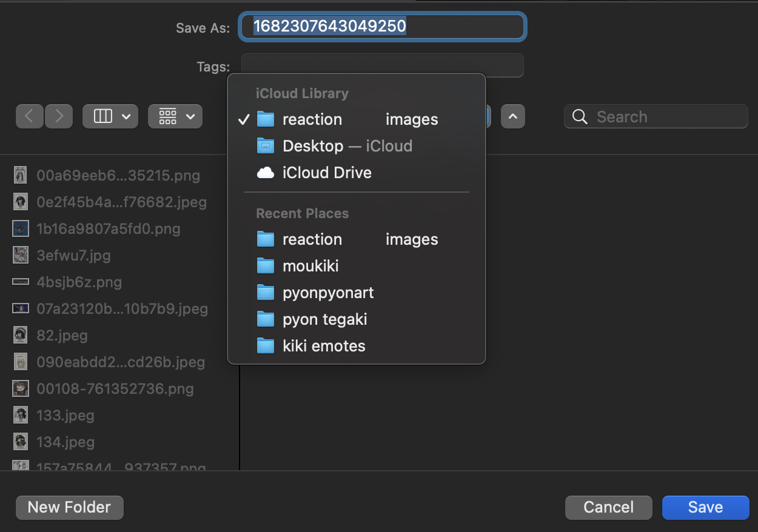The height and width of the screenshot is (532, 758).
Task: Collapse the dialog with the chevron-up button
Action: [x=512, y=116]
